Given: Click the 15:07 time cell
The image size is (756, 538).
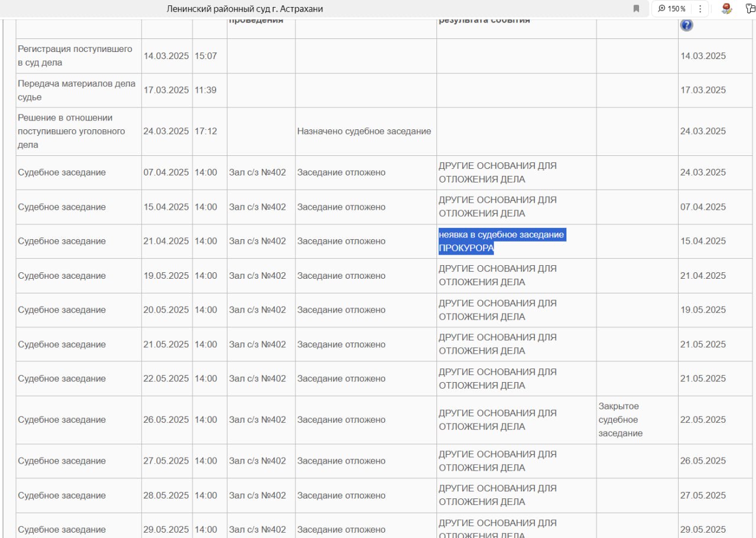Looking at the screenshot, I should (x=206, y=56).
